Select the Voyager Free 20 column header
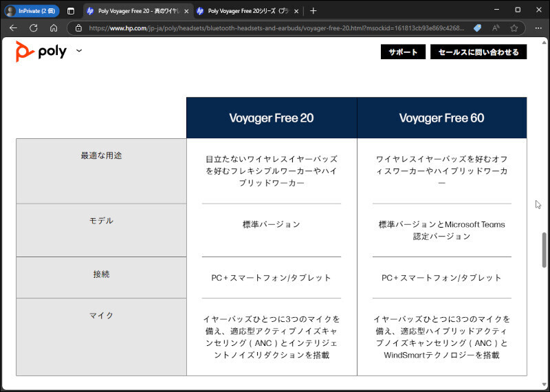Screen dimensions: 550x392 click(272, 118)
